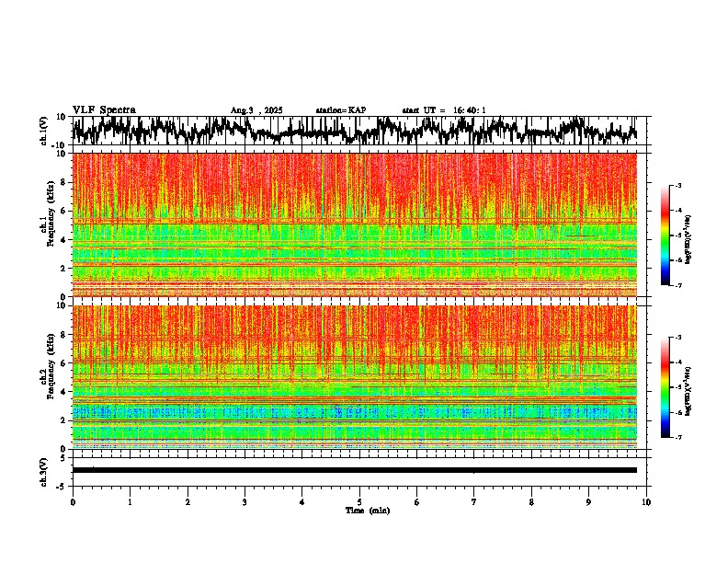Click the "-7" label on ch.2 colorbar

[x=678, y=437]
